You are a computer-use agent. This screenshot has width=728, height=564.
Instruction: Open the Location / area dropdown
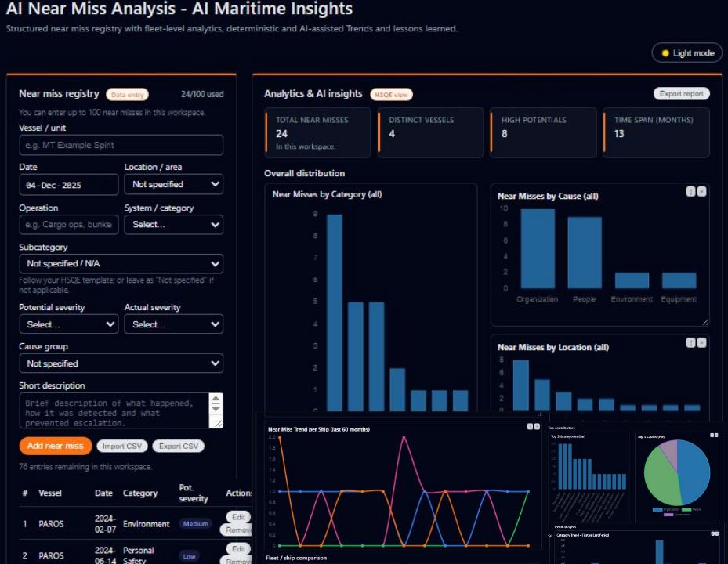tap(173, 184)
